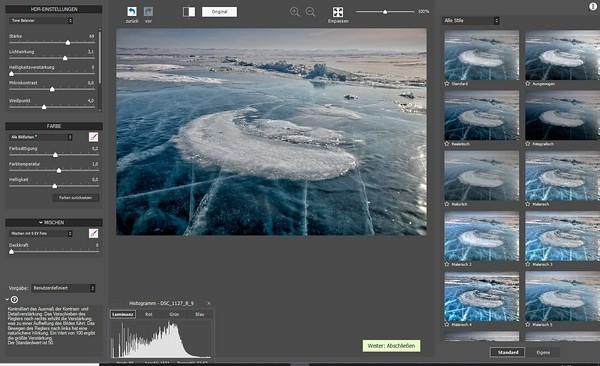Adjust the Farbsättigung slider
The height and width of the screenshot is (366, 600).
click(54, 155)
